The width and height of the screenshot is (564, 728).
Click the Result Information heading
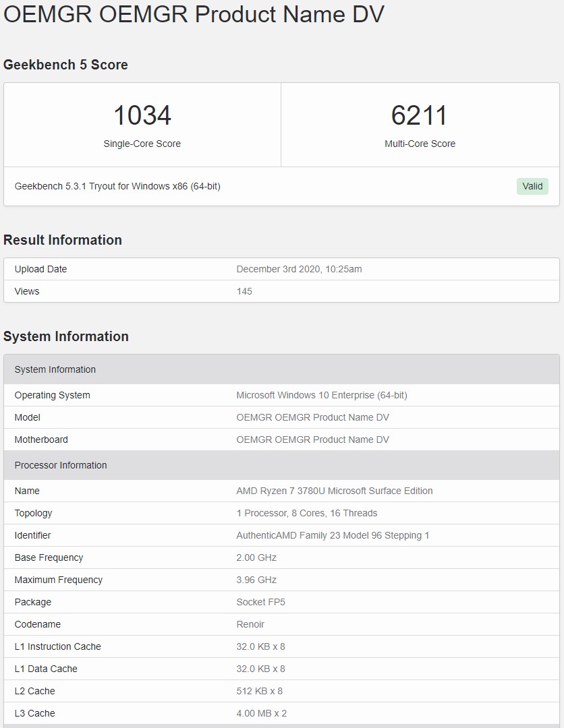[x=63, y=240]
